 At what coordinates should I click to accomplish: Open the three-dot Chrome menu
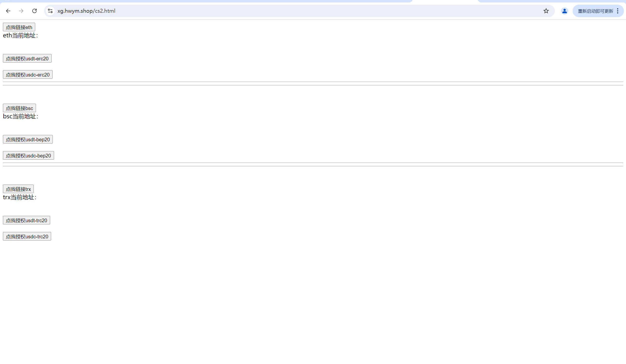click(x=618, y=11)
